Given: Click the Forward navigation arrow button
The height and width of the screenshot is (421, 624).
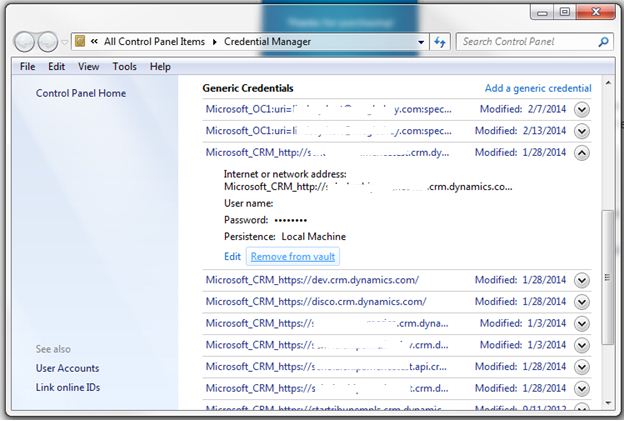Looking at the screenshot, I should (x=48, y=42).
